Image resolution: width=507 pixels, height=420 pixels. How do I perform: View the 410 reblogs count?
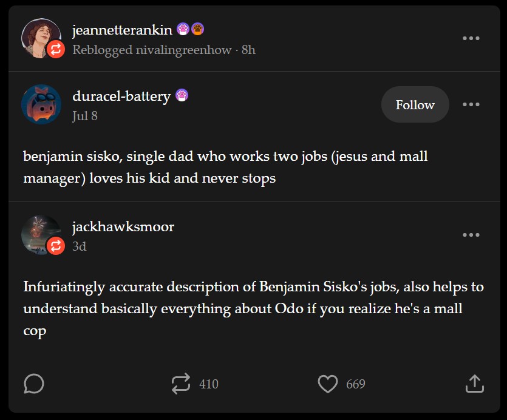coord(208,384)
